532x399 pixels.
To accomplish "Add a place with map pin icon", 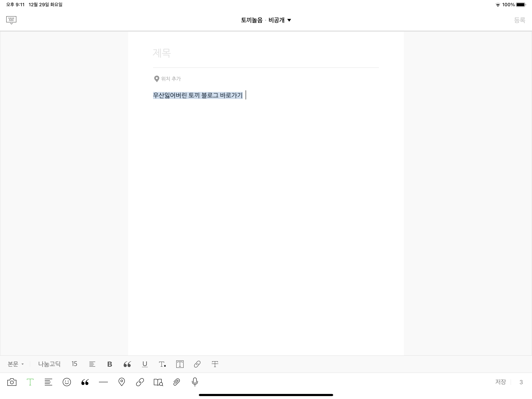I will pos(122,382).
